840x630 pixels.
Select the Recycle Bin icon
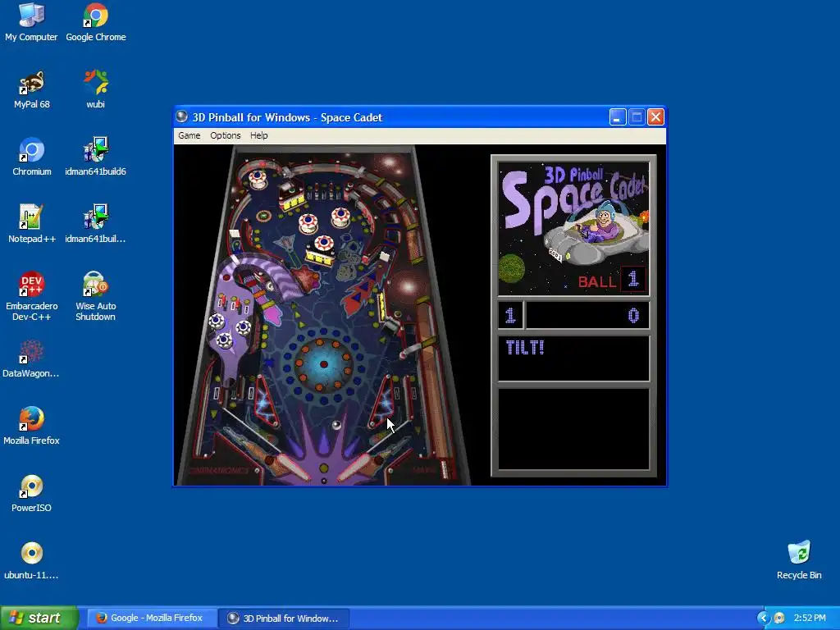799,561
